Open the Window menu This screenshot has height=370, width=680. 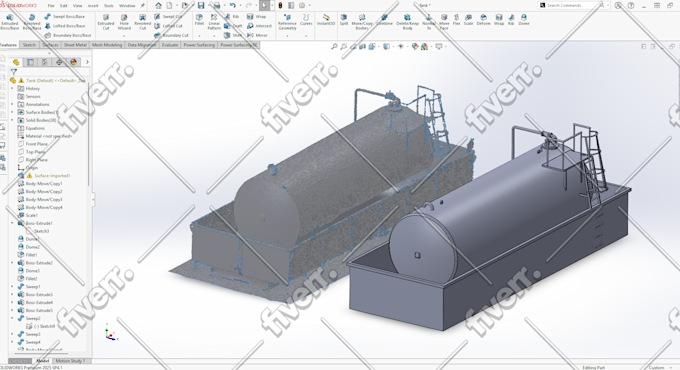pyautogui.click(x=127, y=6)
